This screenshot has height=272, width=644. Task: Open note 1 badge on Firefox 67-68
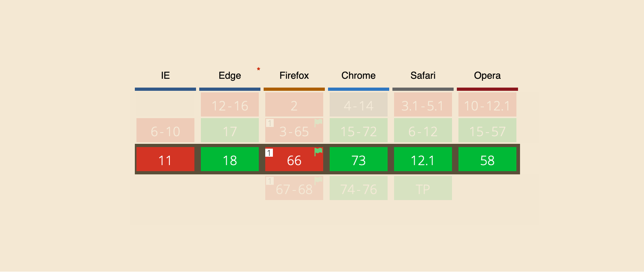(269, 181)
